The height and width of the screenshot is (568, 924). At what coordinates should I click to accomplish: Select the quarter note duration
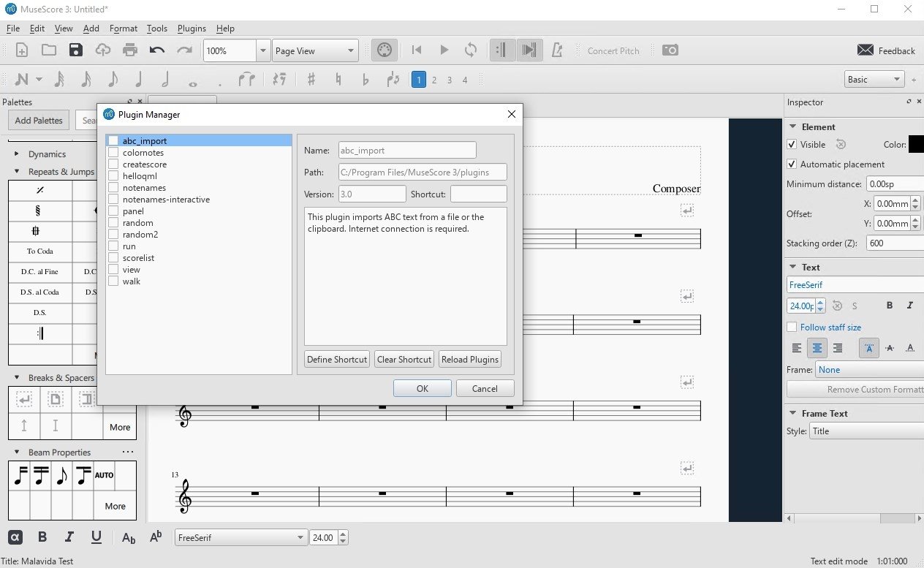coord(139,80)
